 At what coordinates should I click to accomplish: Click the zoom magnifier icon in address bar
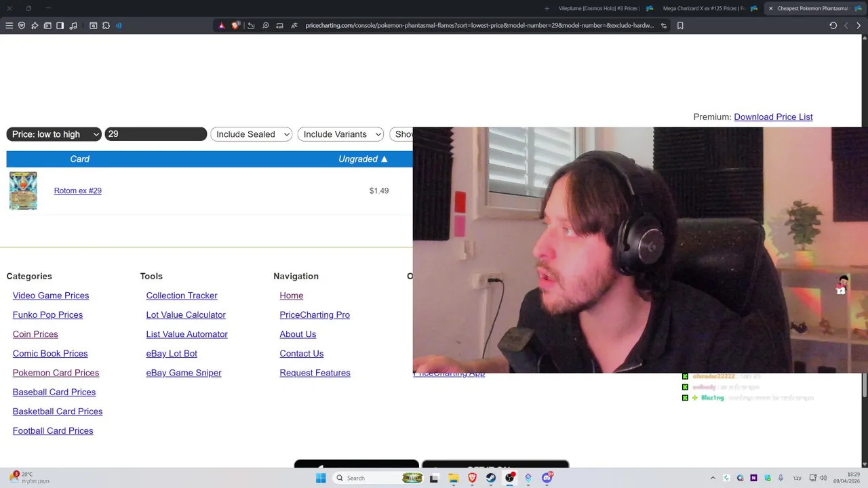266,26
